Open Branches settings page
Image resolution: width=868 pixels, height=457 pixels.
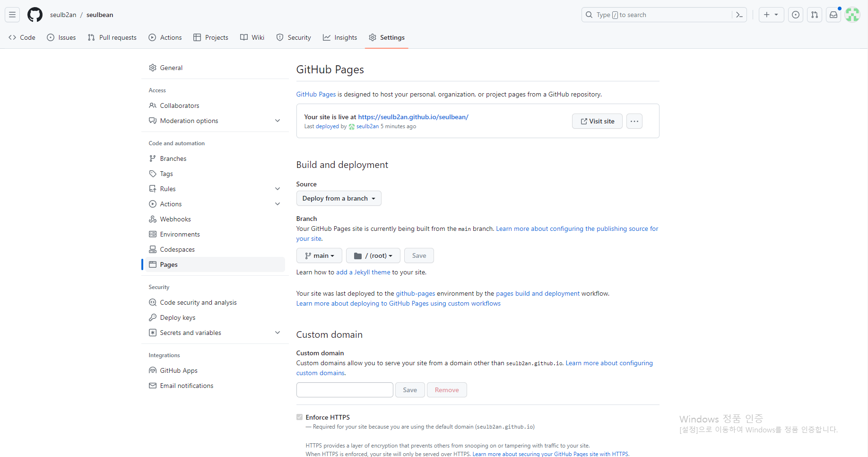(215, 158)
